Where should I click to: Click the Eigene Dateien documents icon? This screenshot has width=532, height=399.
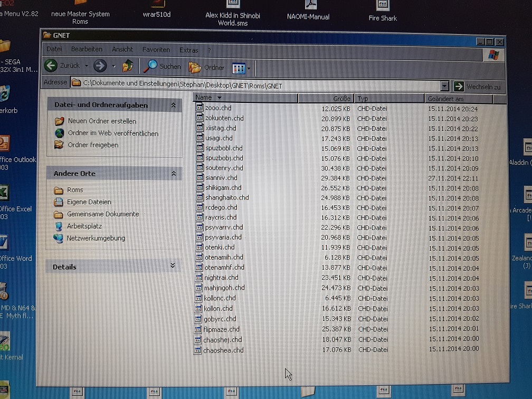tap(59, 202)
